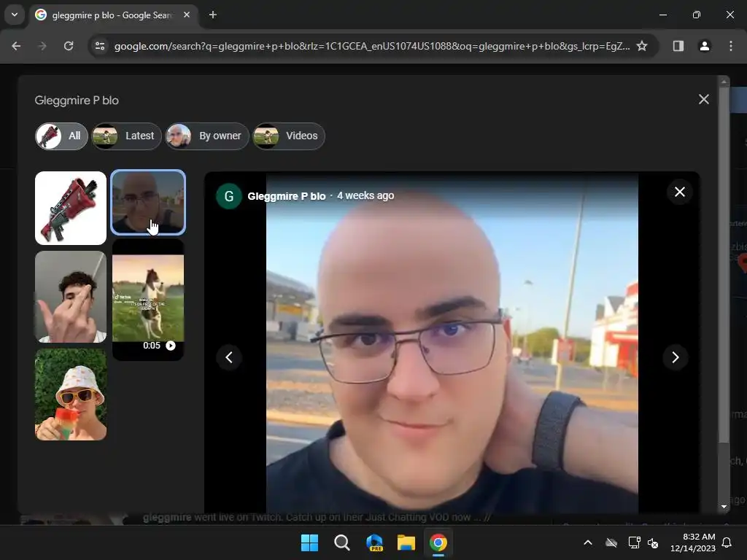Bookmark this page with the star icon
747x560 pixels.
point(642,46)
